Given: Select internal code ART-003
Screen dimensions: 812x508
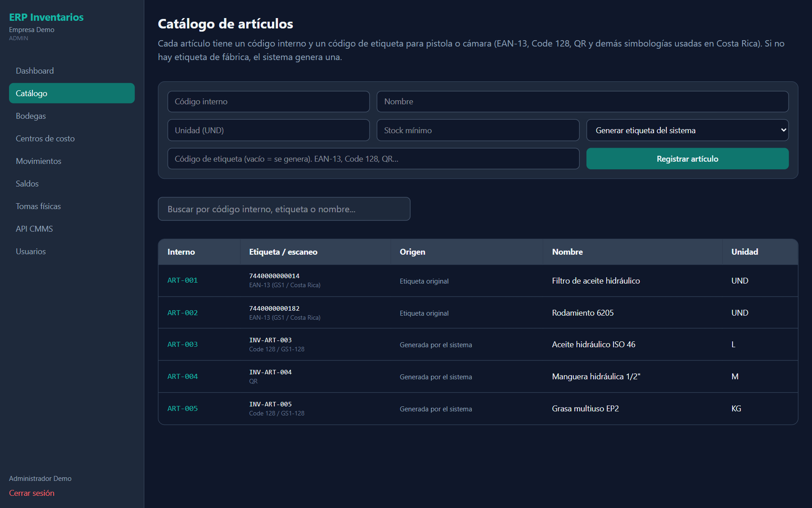Looking at the screenshot, I should point(182,345).
